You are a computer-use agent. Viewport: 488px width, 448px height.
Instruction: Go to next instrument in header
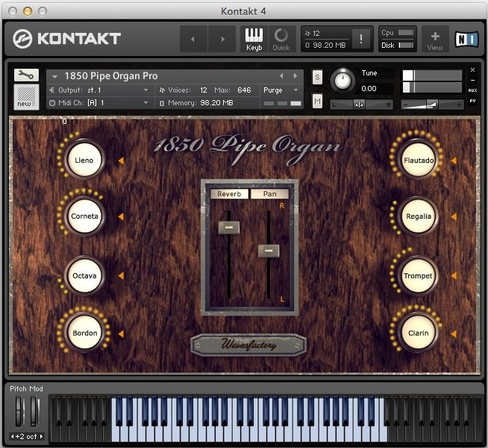point(222,39)
